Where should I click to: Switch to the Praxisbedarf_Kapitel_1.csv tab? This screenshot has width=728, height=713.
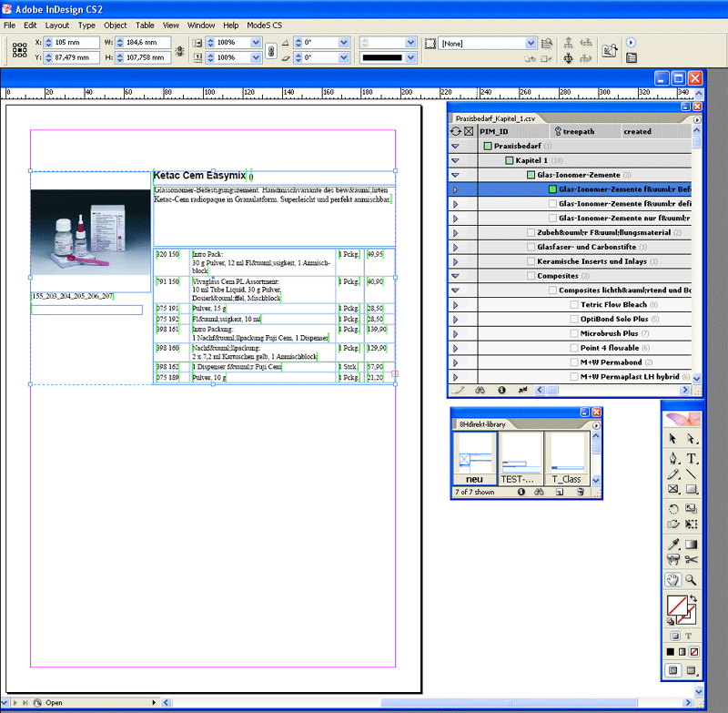pyautogui.click(x=495, y=118)
